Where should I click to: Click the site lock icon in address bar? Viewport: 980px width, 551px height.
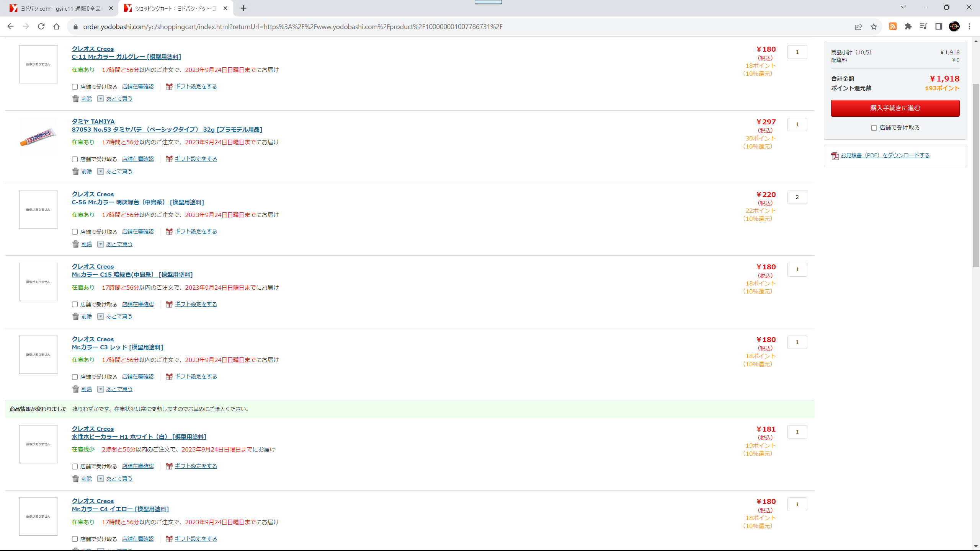(x=75, y=27)
